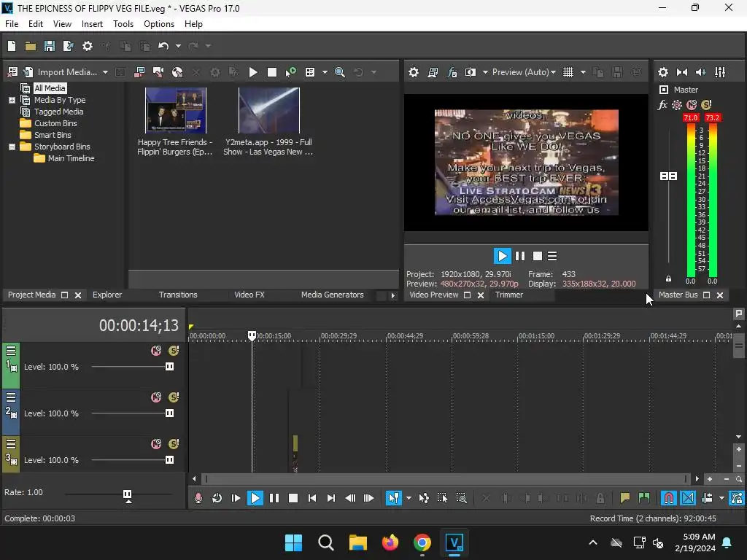Image resolution: width=747 pixels, height=560 pixels.
Task: Stop from the Video Preview controls
Action: [x=538, y=256]
